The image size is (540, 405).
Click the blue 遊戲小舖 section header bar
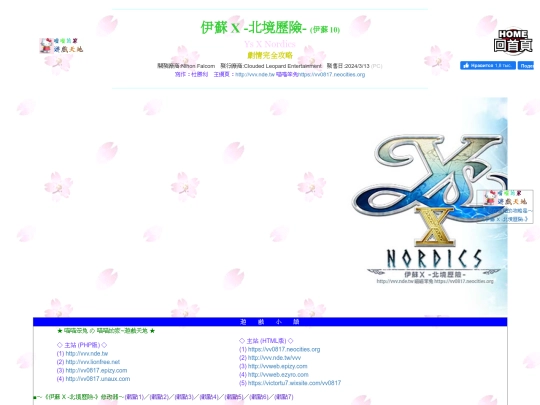270,322
